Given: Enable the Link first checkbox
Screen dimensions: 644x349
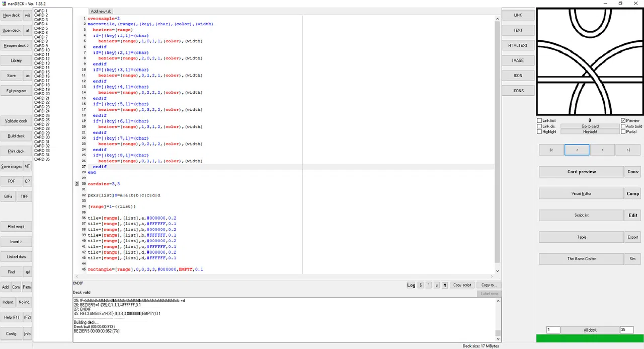Looking at the screenshot, I should (539, 121).
